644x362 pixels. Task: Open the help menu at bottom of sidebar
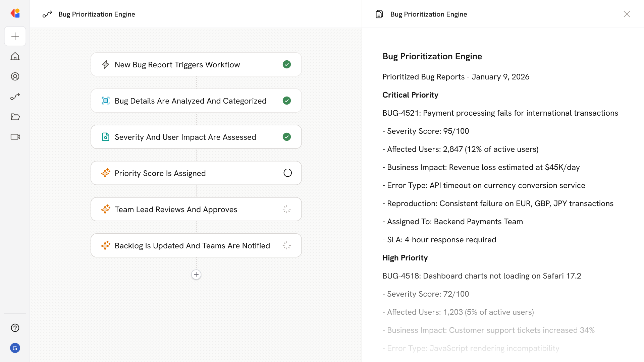point(15,328)
